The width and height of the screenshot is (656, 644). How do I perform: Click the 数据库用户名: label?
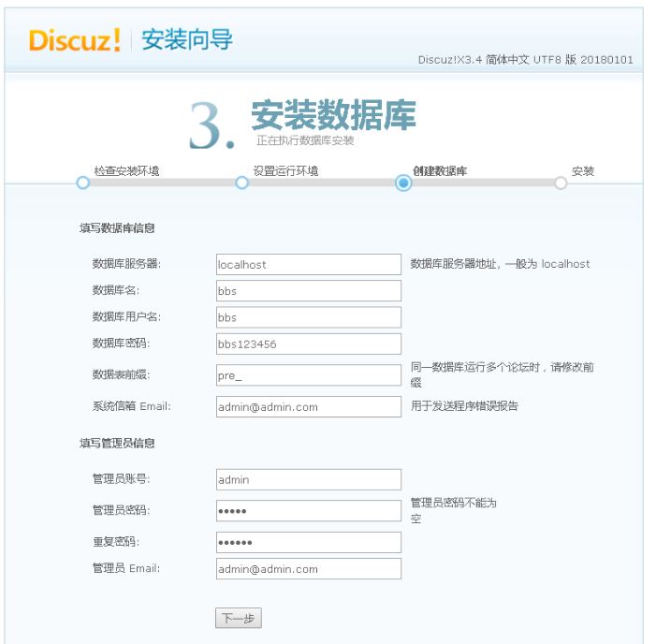click(126, 316)
